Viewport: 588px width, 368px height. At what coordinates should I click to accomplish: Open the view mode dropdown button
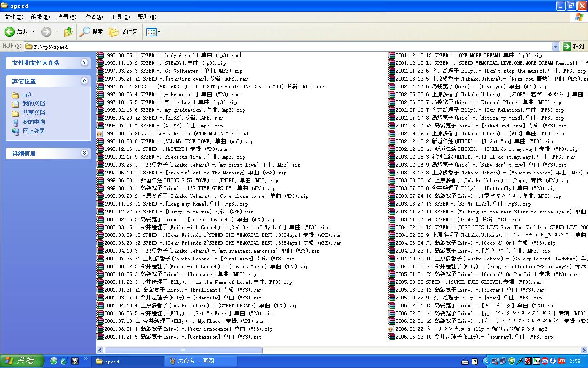coord(153,32)
